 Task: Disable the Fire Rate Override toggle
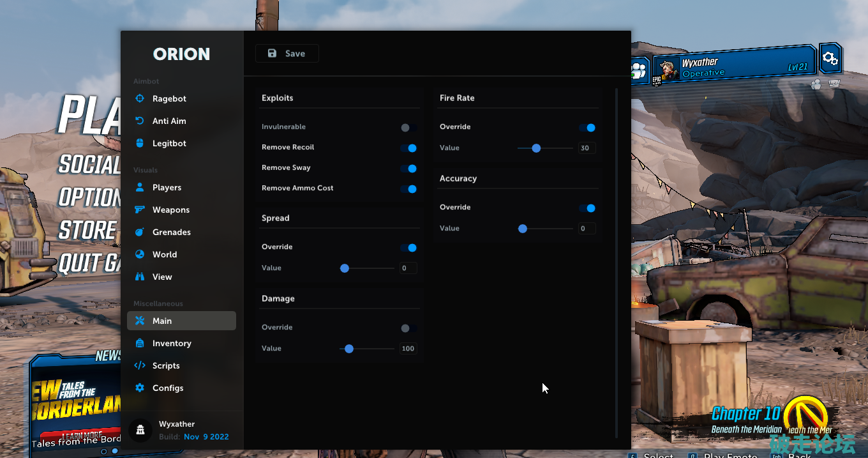pos(587,128)
